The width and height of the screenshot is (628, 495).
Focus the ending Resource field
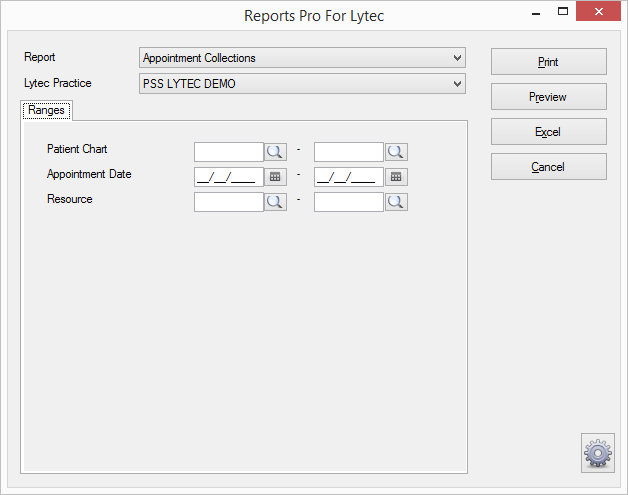click(x=349, y=202)
